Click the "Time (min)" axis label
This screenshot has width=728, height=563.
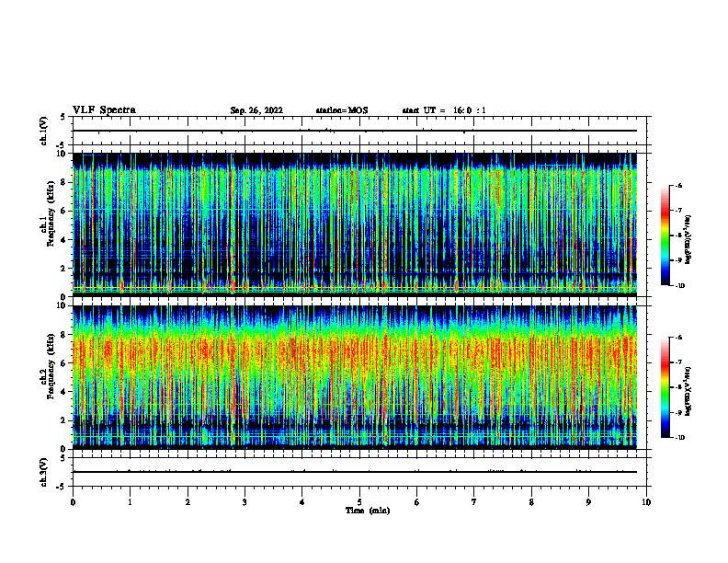pyautogui.click(x=368, y=511)
